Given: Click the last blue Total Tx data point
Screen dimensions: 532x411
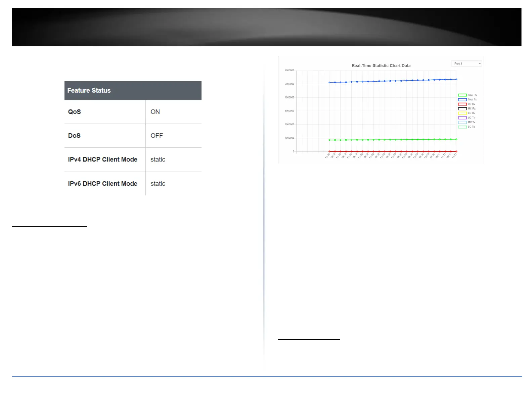Looking at the screenshot, I should [x=456, y=79].
